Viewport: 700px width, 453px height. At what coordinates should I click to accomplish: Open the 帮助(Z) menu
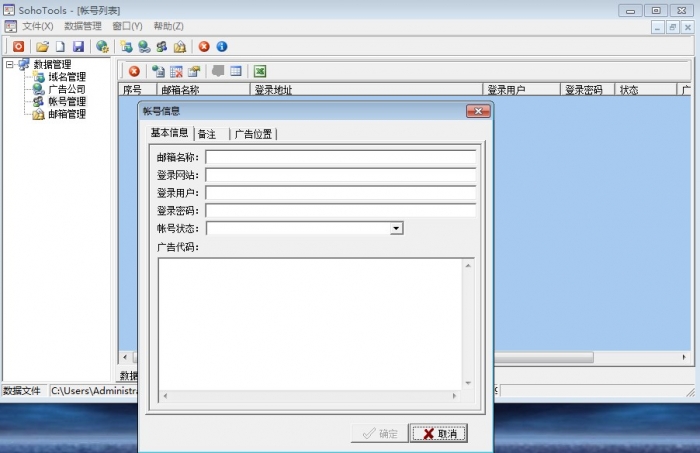pos(168,26)
